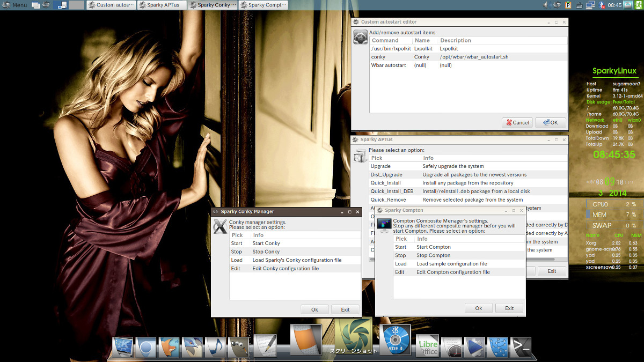Click the Sparky swirl launcher beside show desktop
Image resolution: width=644 pixels, height=362 pixels.
[x=46, y=5]
